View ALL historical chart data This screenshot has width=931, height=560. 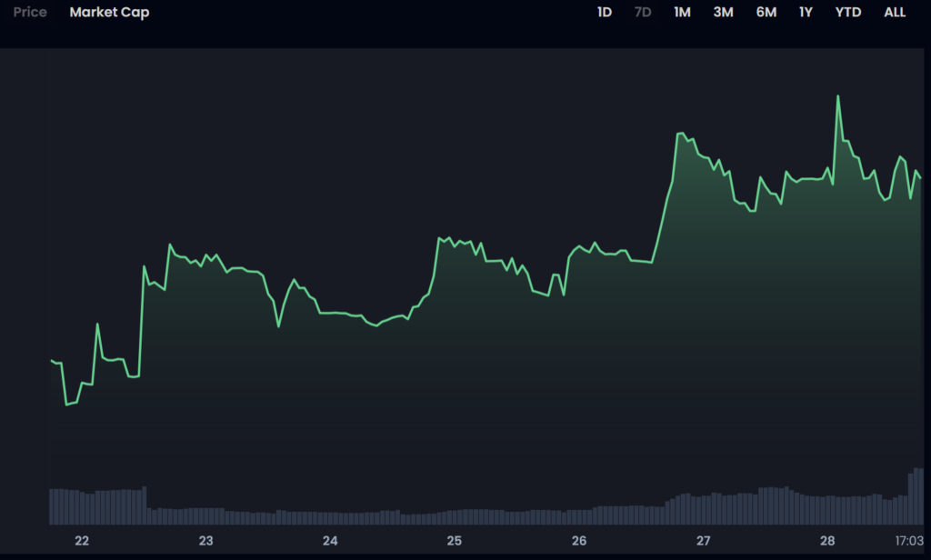pos(895,13)
